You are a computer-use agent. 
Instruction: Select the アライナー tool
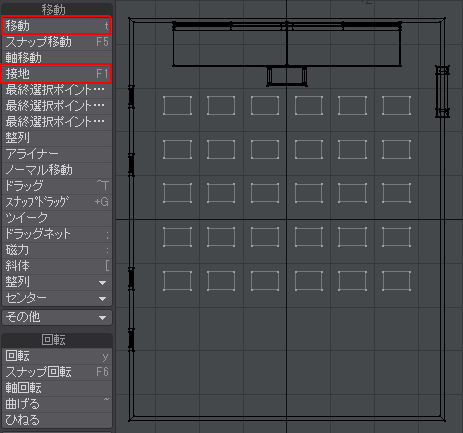[x=57, y=154]
